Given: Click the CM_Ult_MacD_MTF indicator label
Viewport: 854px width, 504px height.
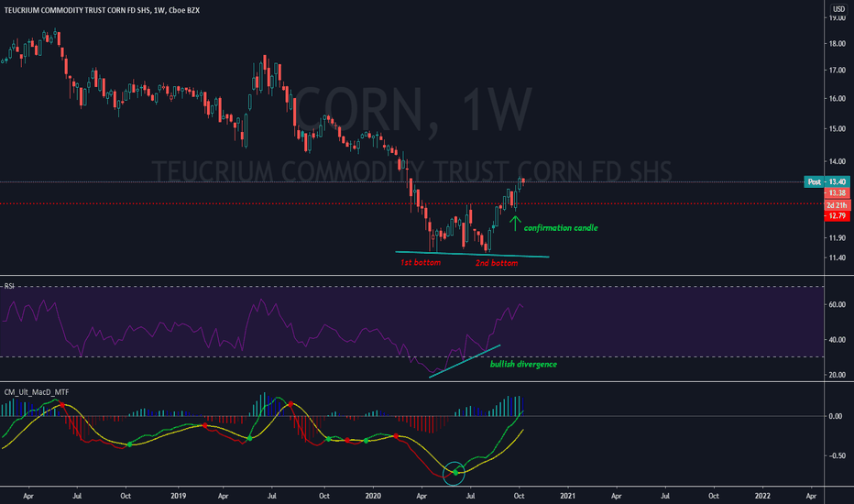Looking at the screenshot, I should pos(37,392).
